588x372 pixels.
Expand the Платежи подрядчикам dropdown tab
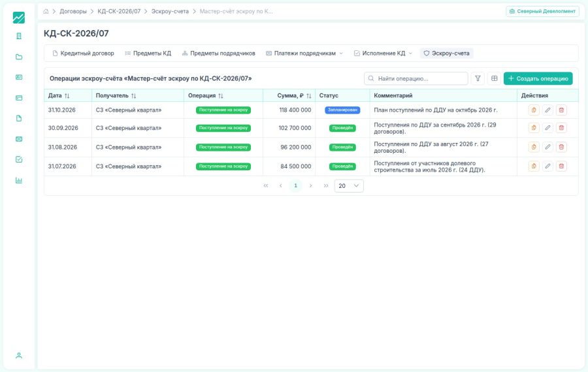tap(304, 54)
